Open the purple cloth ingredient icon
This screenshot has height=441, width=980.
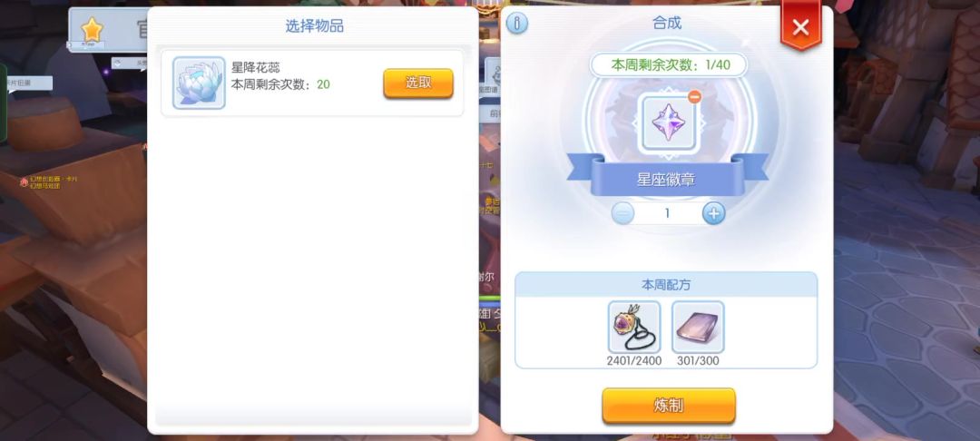(x=698, y=327)
